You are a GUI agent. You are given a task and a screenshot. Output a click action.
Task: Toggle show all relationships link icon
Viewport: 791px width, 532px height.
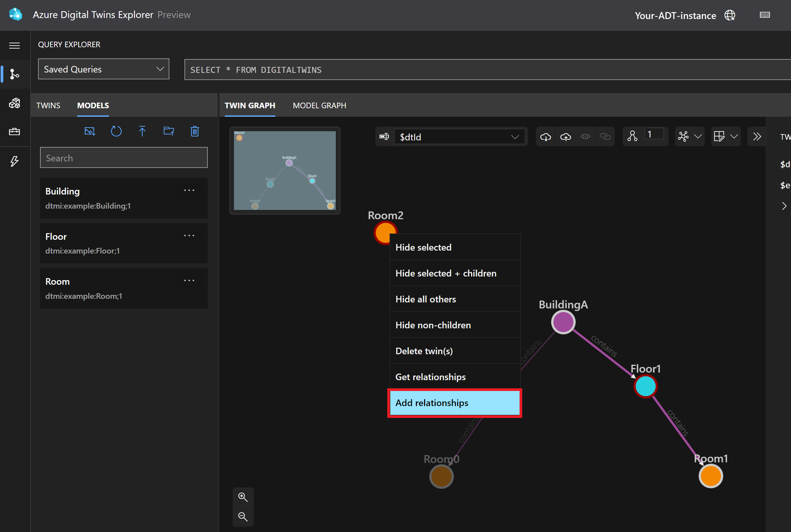(x=606, y=136)
